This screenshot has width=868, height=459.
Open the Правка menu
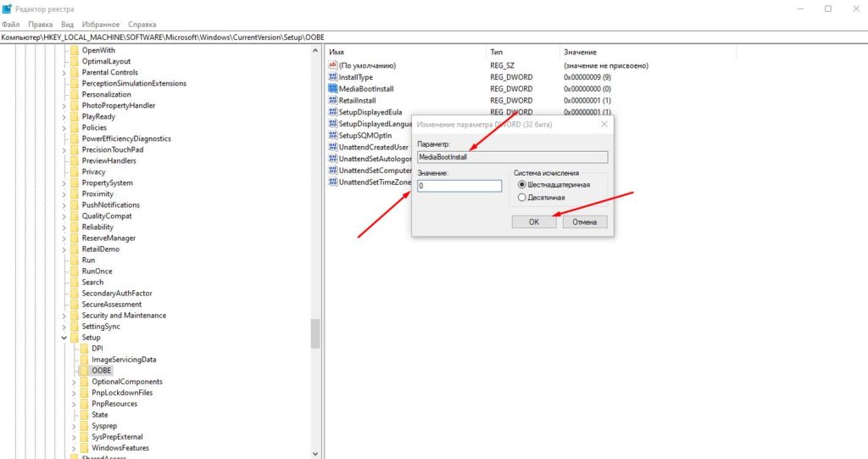point(41,25)
